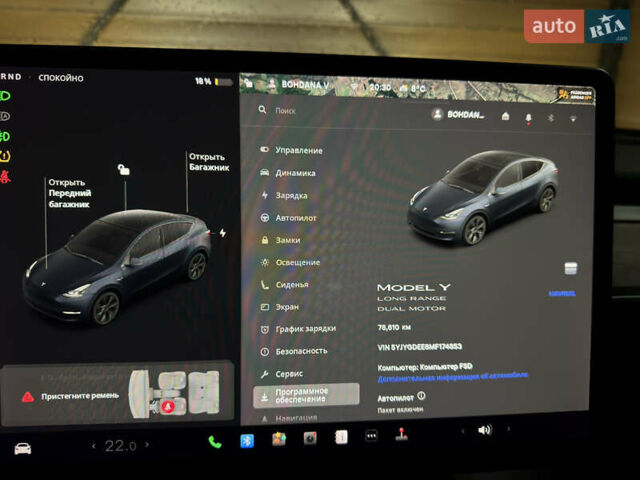Viewport: 640px width, 480px height.
Task: Open График зарядки menu
Action: click(298, 329)
